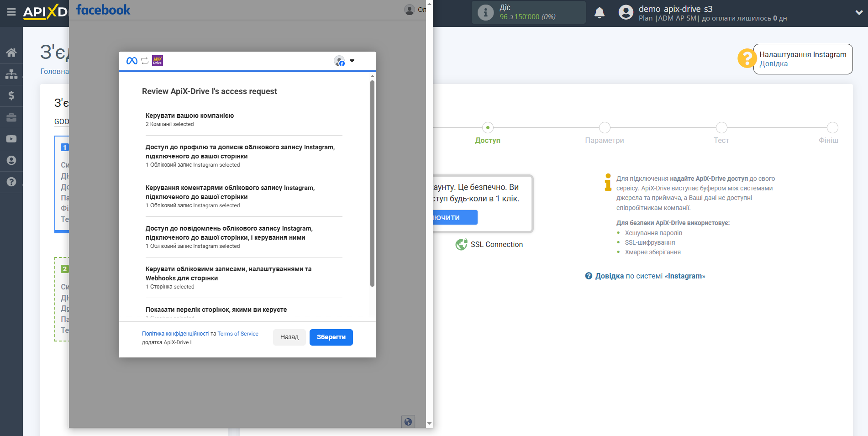
Task: Click the Зберегти button
Action: 331,337
